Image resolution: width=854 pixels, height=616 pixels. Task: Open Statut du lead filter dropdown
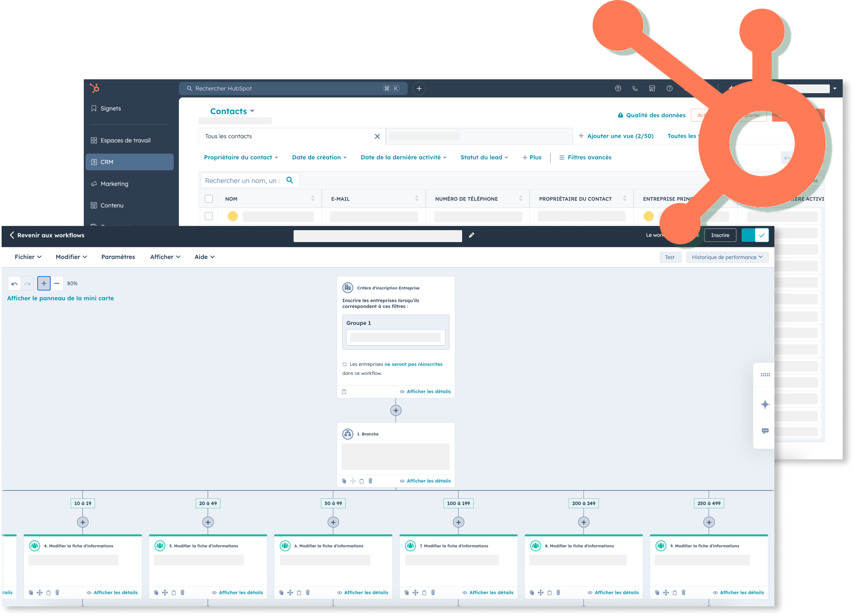coord(484,157)
